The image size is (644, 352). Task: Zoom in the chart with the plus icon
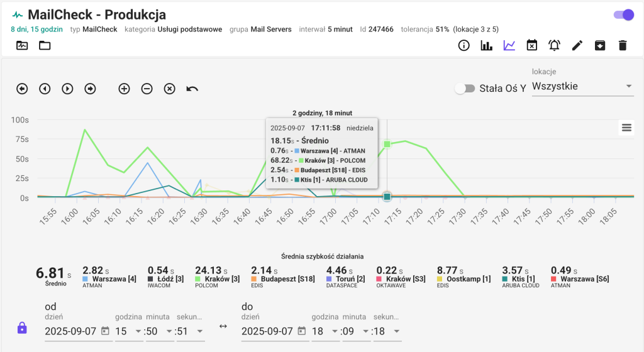pyautogui.click(x=124, y=89)
